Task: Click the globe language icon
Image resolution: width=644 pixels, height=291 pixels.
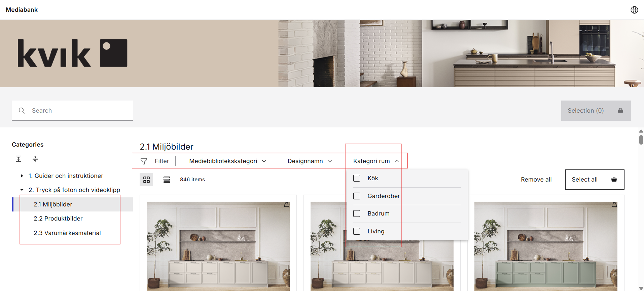Action: tap(634, 10)
